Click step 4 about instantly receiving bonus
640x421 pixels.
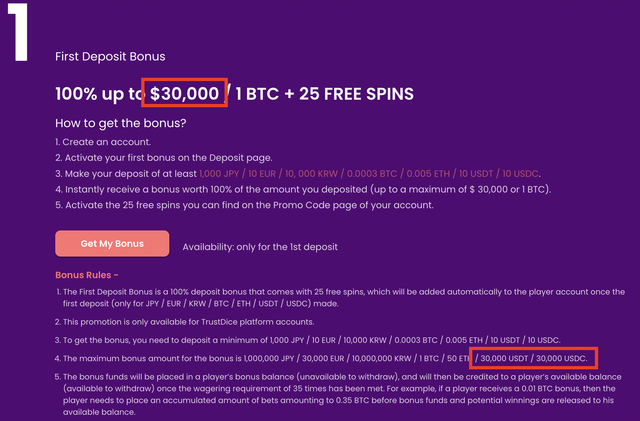pos(303,189)
